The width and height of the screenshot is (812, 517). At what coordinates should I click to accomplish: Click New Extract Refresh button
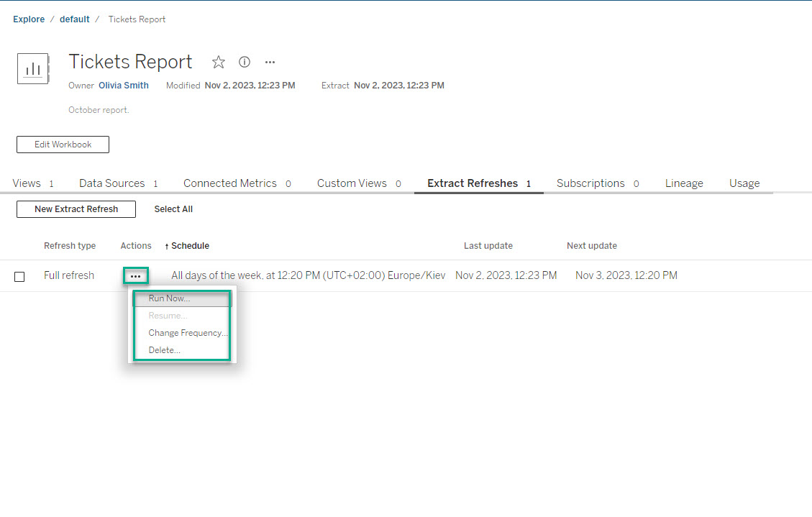(76, 209)
